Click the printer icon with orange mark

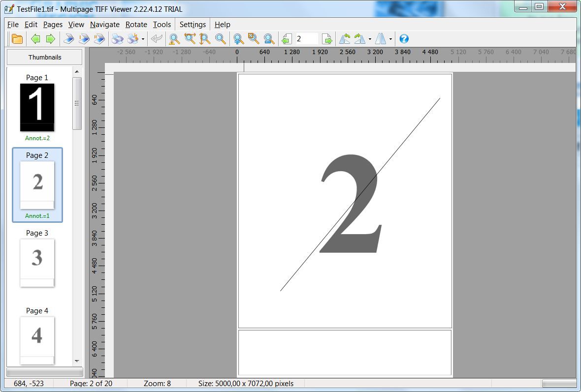[x=132, y=39]
